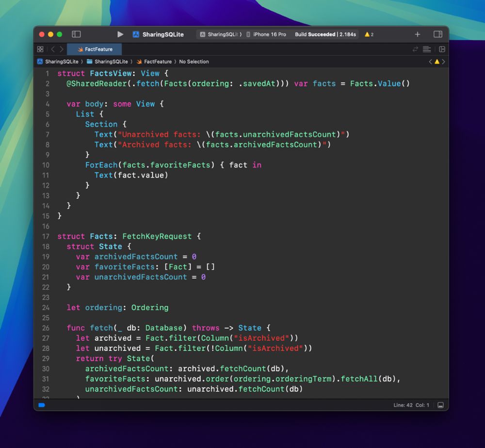Go forward in editor history
485x448 pixels.
(x=62, y=49)
